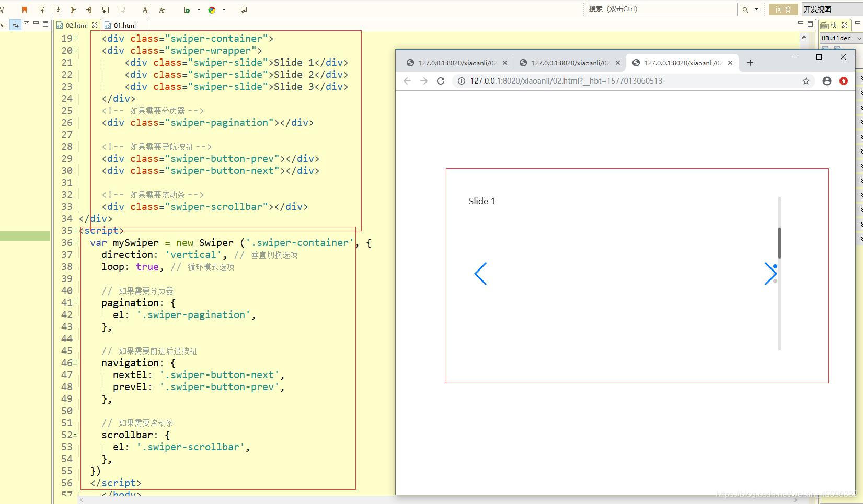
Task: Open the browser profile avatar icon
Action: click(827, 81)
